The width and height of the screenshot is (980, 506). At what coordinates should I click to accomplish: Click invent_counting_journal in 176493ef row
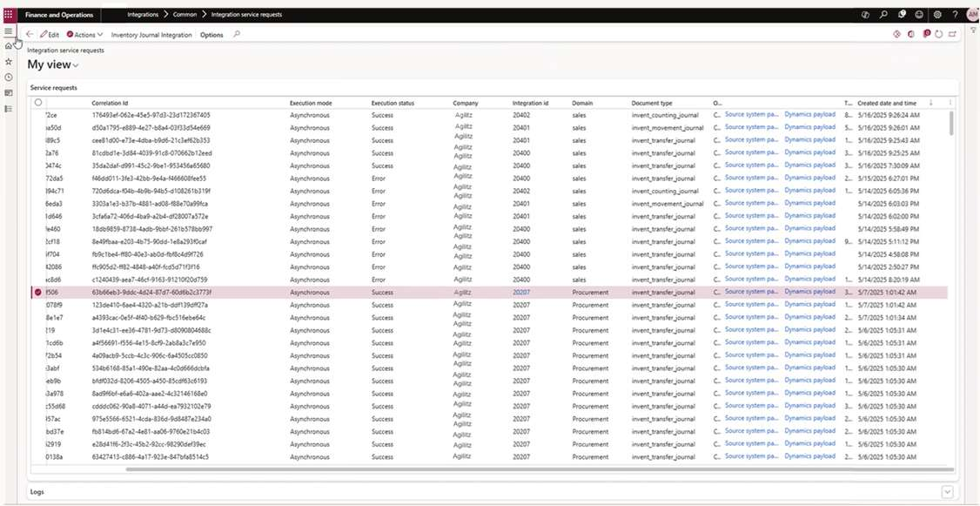pyautogui.click(x=665, y=115)
